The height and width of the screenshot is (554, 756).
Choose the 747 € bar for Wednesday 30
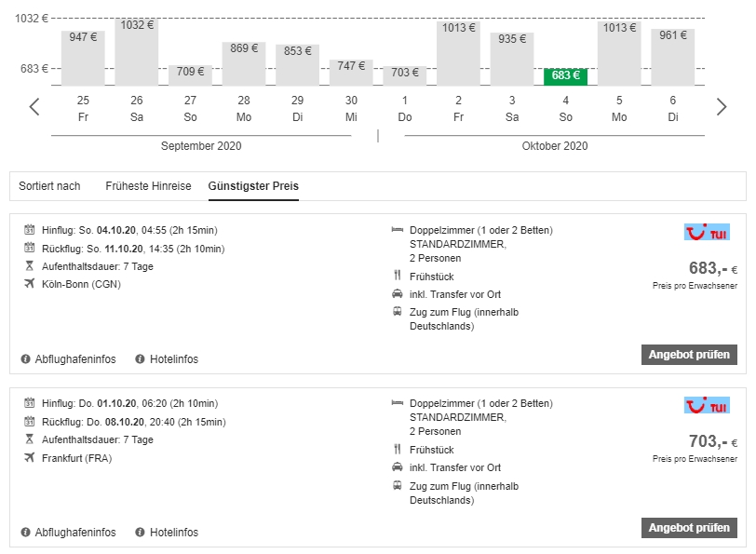click(351, 72)
